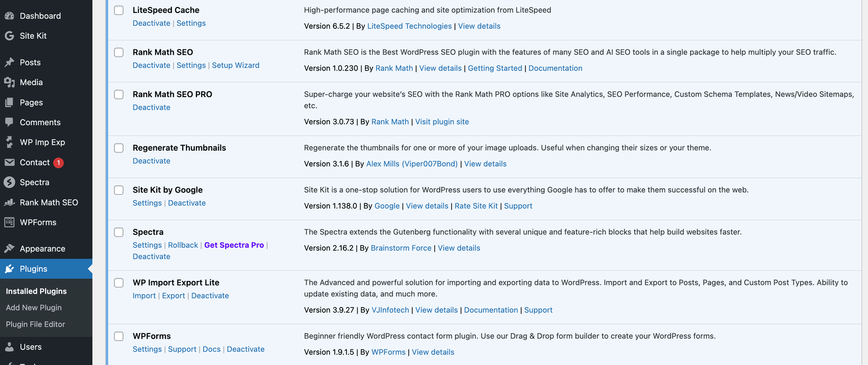Click the Site Kit Google icon

(9, 36)
